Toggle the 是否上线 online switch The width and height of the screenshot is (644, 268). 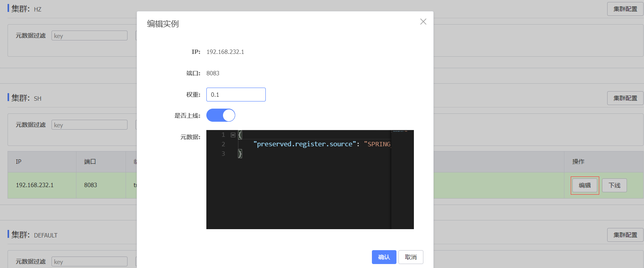coord(221,115)
